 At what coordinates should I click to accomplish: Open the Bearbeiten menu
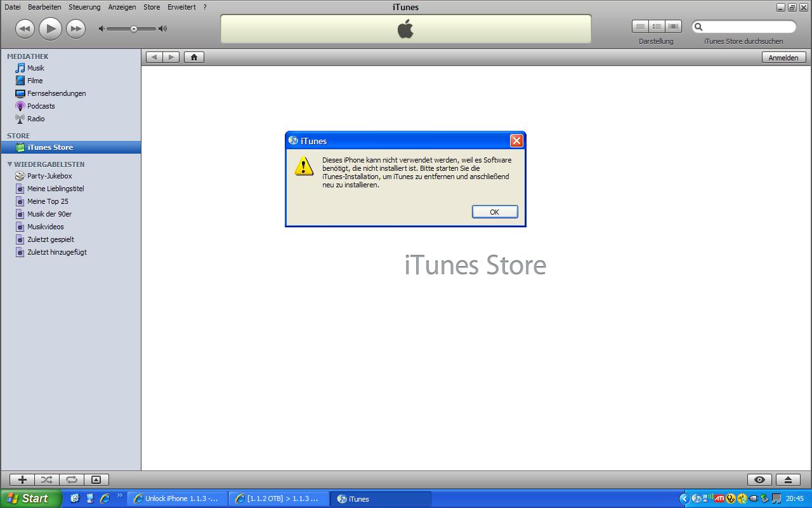pyautogui.click(x=44, y=7)
